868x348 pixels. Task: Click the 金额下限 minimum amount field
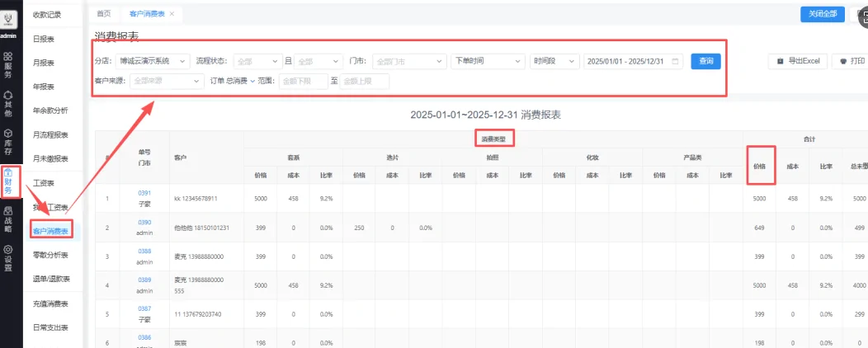point(303,81)
